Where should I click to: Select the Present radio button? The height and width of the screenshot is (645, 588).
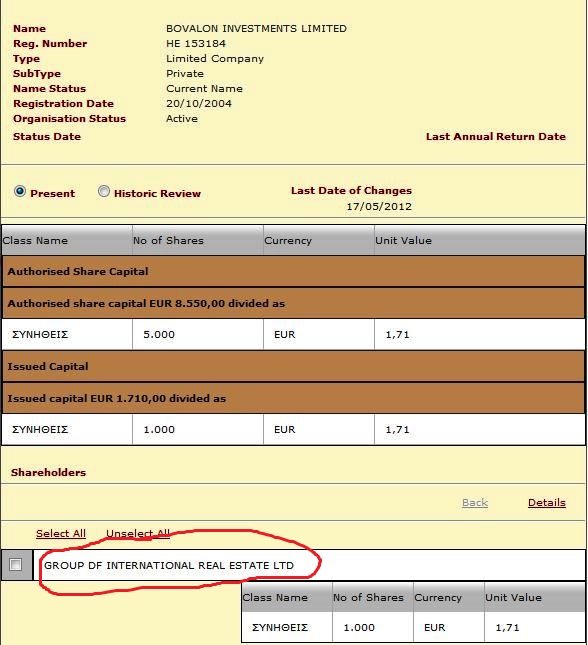coord(20,191)
